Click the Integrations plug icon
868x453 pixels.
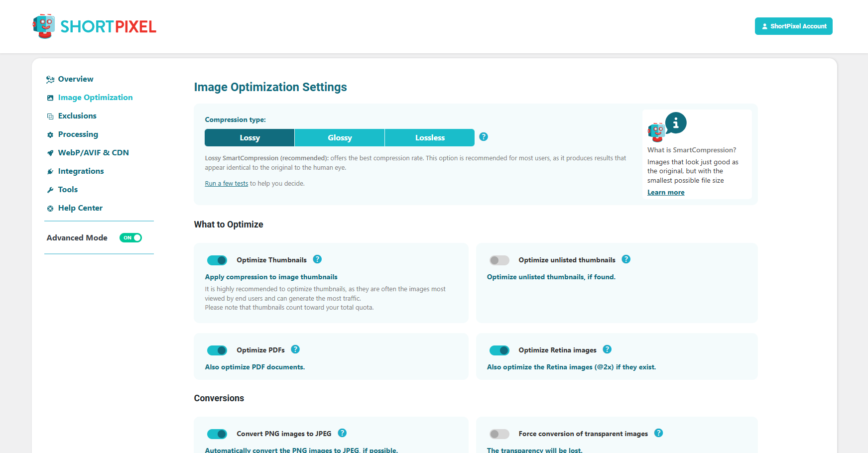pos(50,172)
